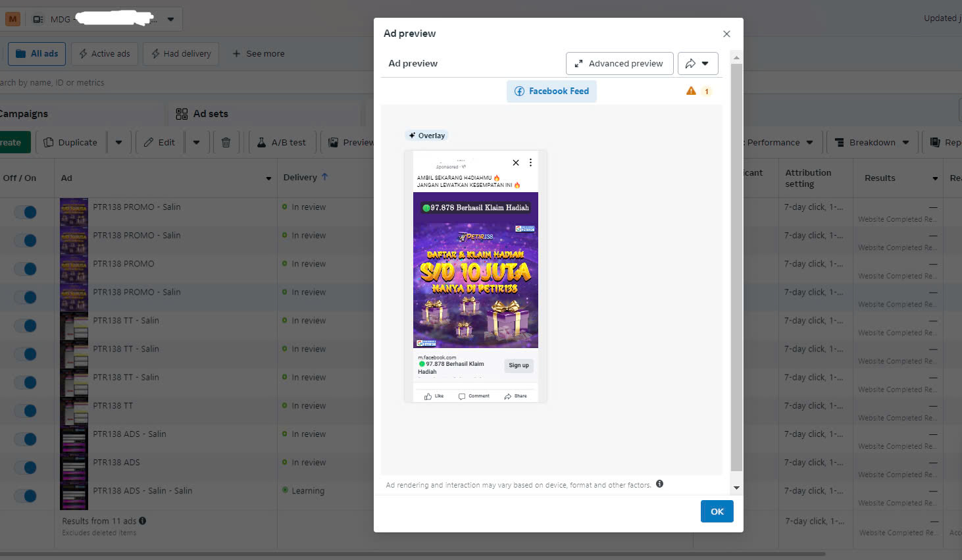
Task: Click the ad creative image in preview
Action: [476, 270]
